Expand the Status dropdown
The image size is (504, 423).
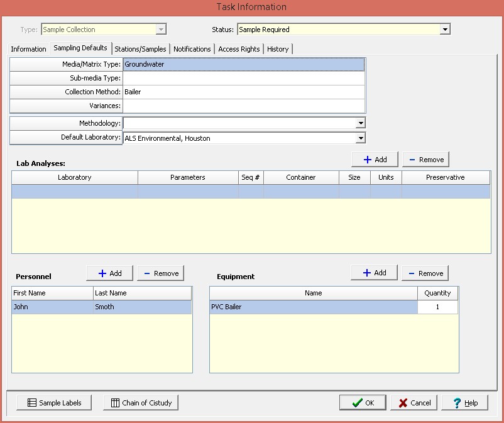(x=445, y=30)
